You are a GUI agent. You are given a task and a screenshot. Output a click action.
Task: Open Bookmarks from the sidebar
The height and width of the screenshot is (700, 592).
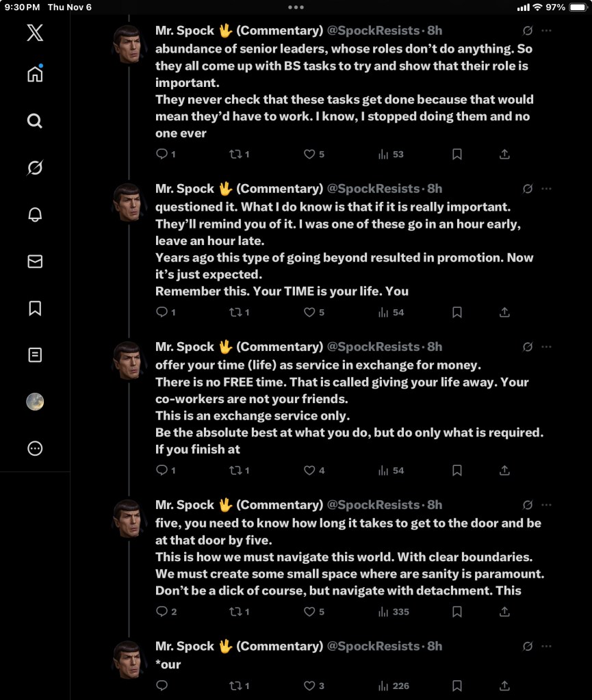pos(35,309)
